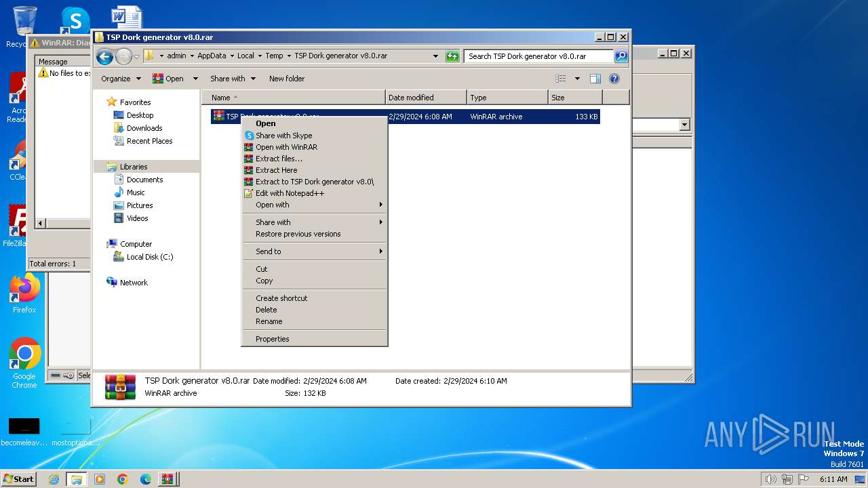The height and width of the screenshot is (488, 868).
Task: Choose Extract Here from the menu
Action: click(x=315, y=170)
